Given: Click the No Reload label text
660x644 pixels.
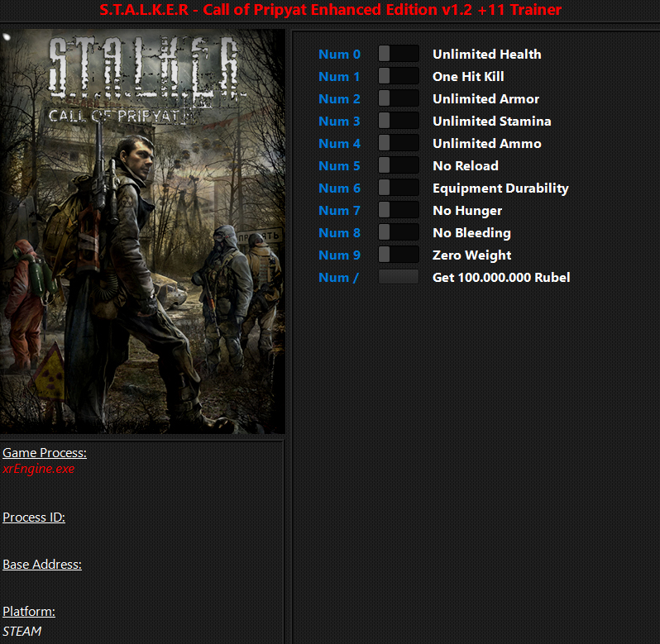Looking at the screenshot, I should tap(466, 165).
